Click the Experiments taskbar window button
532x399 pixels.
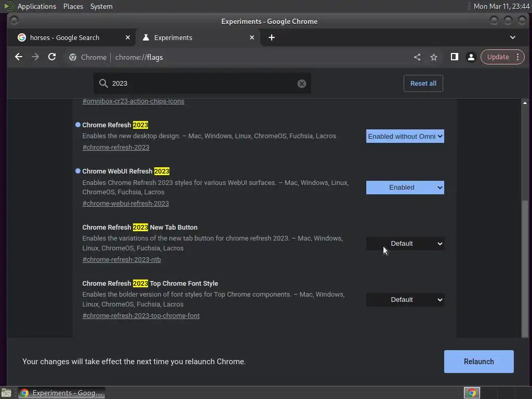(x=61, y=393)
